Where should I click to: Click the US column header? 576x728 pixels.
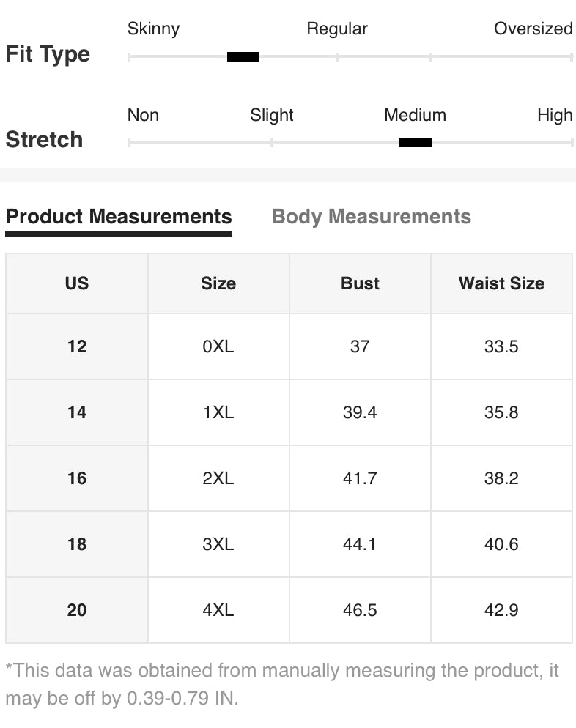click(77, 283)
